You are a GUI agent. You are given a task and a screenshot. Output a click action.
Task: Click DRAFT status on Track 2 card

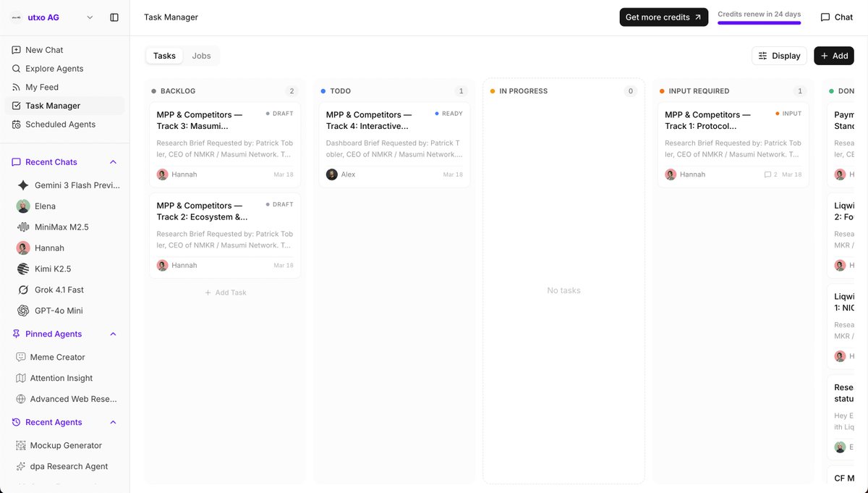(x=279, y=205)
